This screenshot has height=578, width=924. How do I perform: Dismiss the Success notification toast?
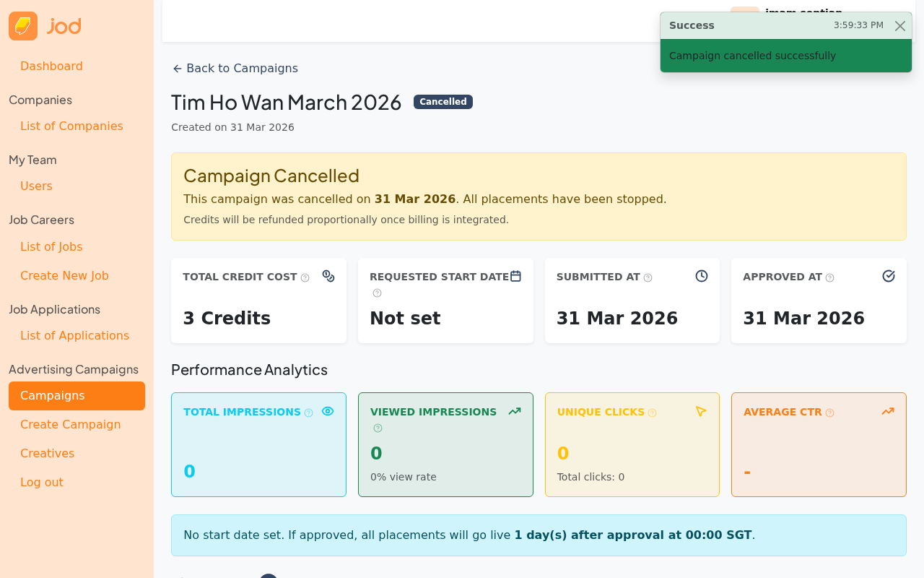pos(899,25)
